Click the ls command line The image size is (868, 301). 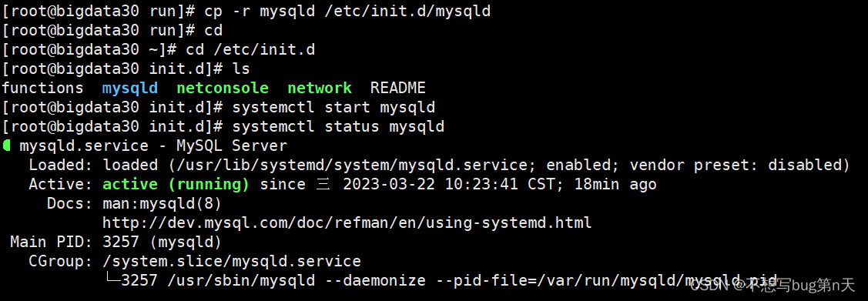coord(241,69)
